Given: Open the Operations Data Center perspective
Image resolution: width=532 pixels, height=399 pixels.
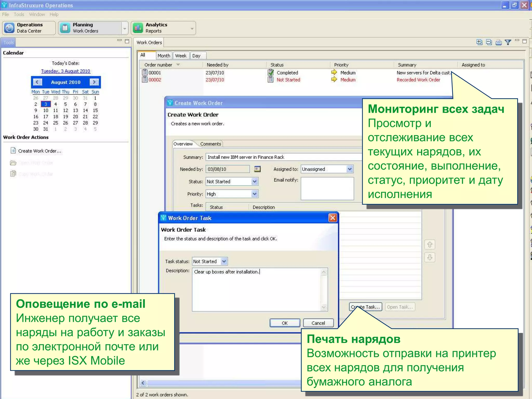Looking at the screenshot, I should 29,28.
